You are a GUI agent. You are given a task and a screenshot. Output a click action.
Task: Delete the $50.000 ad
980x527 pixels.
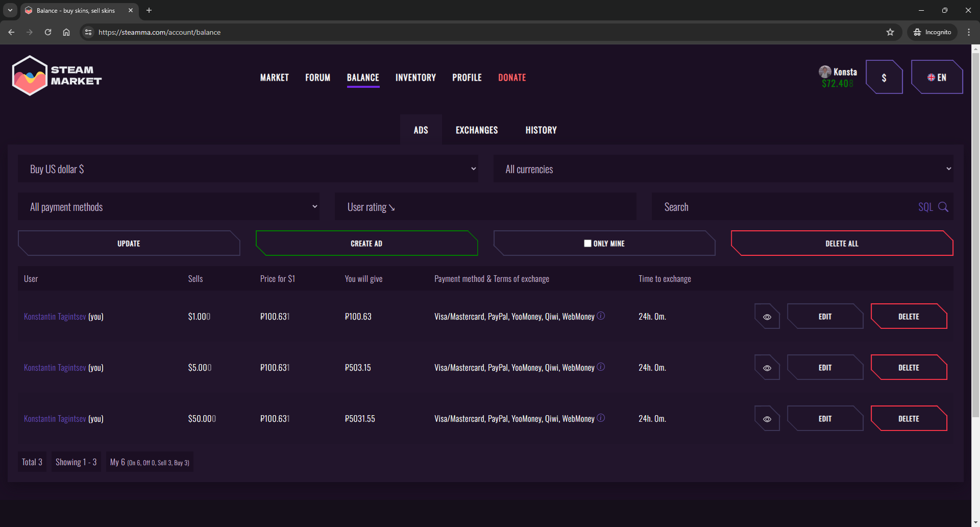[x=909, y=419]
